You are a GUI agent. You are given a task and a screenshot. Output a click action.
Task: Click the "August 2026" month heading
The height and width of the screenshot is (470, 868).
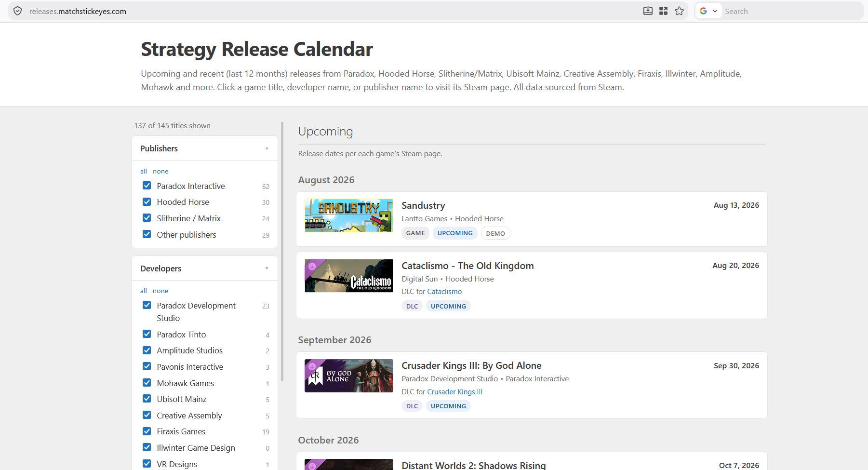coord(326,180)
